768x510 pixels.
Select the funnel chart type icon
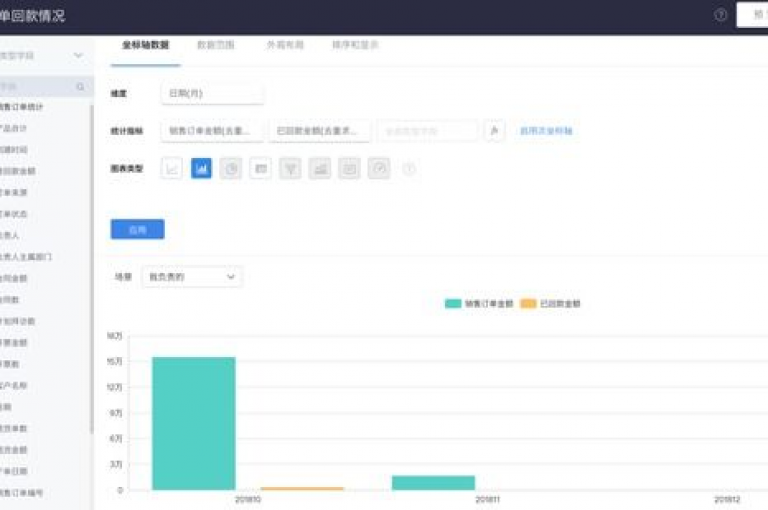coord(290,169)
